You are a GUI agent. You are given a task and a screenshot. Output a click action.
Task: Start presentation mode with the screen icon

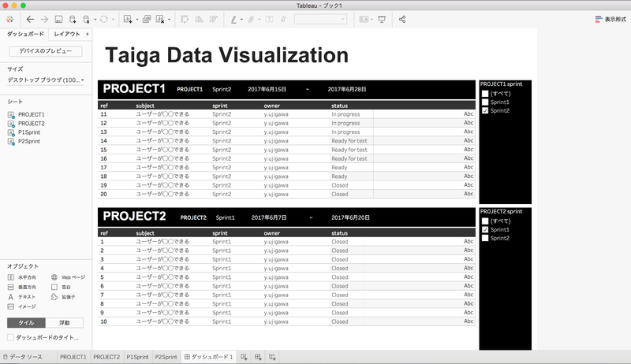(382, 19)
